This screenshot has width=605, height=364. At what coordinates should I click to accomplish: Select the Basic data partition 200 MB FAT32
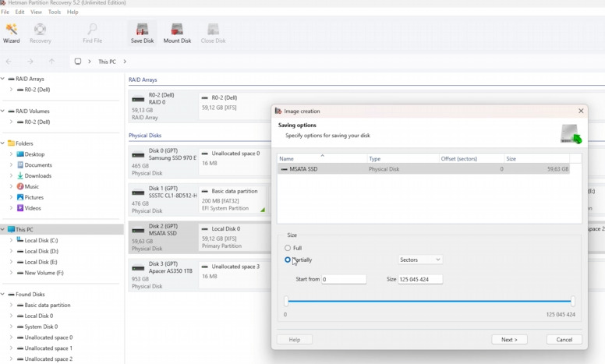(x=234, y=200)
